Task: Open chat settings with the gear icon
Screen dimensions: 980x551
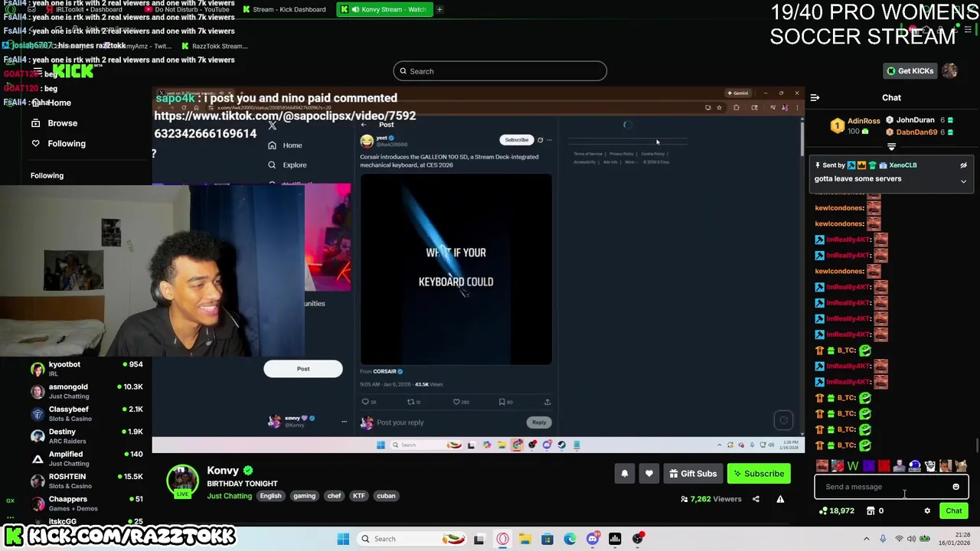Action: tap(927, 510)
